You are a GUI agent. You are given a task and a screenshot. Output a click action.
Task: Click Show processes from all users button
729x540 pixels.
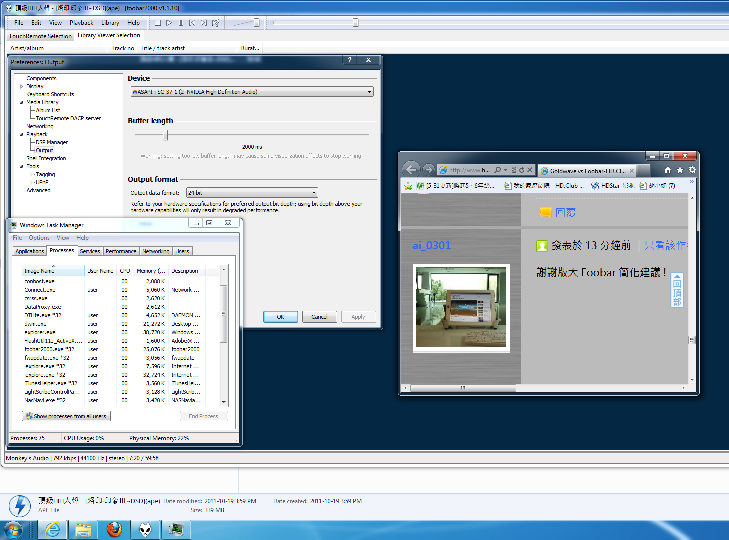point(66,416)
